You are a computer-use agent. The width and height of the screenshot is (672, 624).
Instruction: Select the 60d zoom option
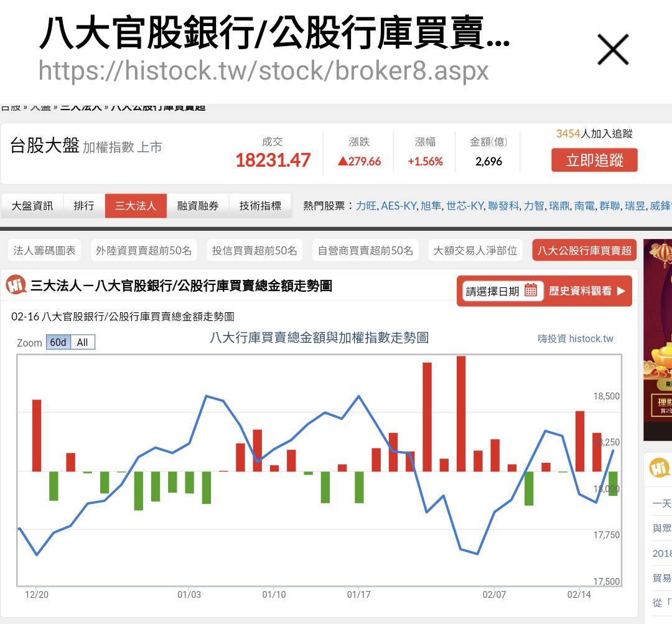coord(58,342)
